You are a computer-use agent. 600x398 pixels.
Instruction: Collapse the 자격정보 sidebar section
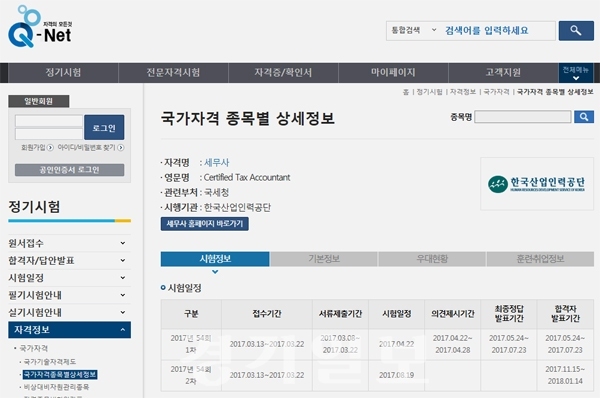click(x=69, y=330)
